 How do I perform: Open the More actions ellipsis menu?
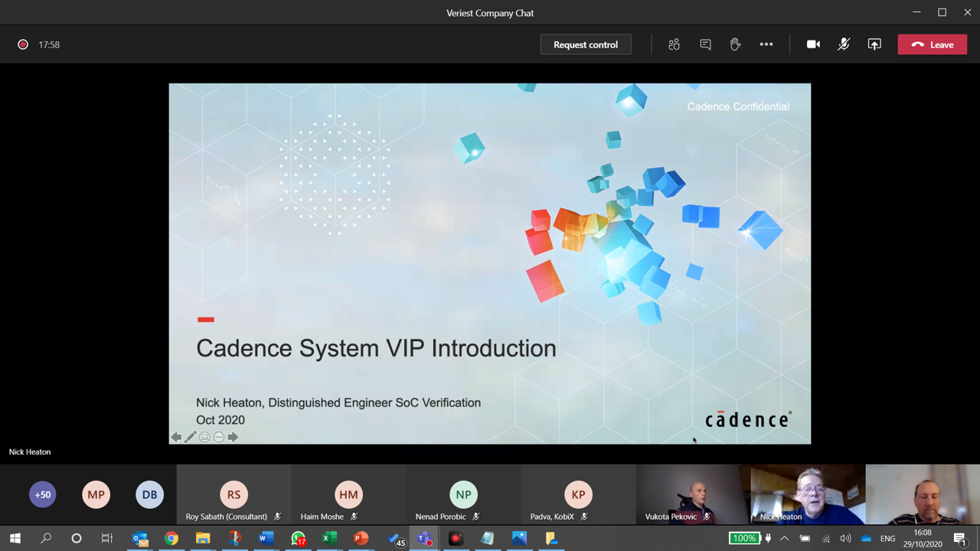point(766,44)
